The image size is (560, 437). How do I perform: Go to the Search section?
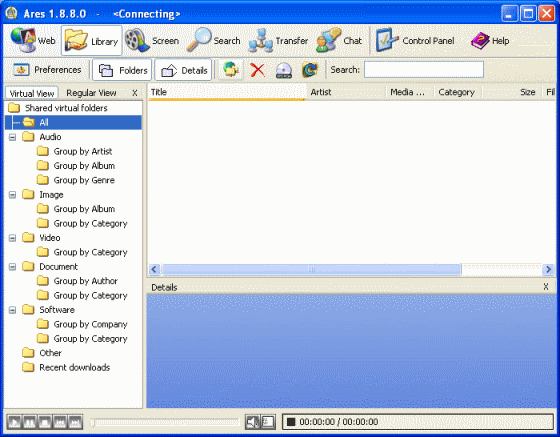click(x=214, y=41)
